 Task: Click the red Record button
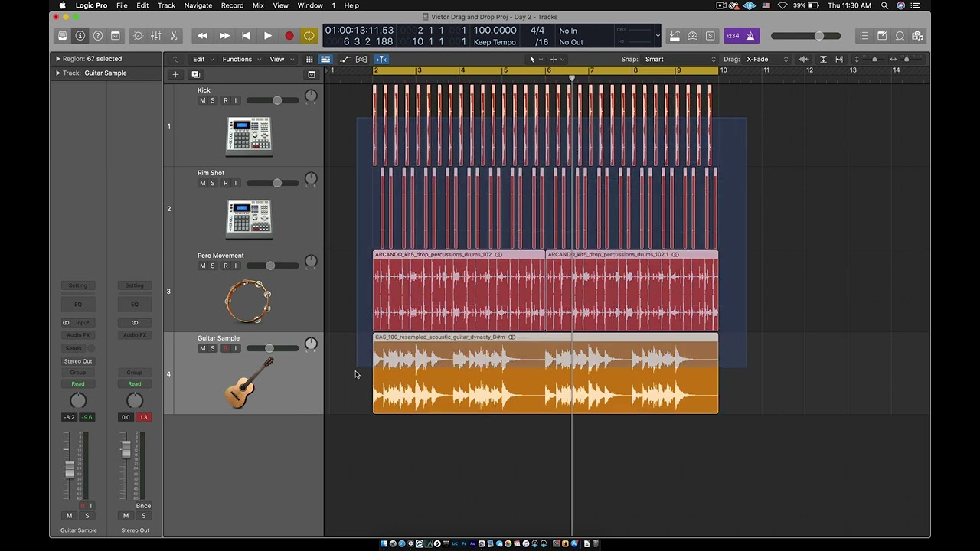[289, 36]
